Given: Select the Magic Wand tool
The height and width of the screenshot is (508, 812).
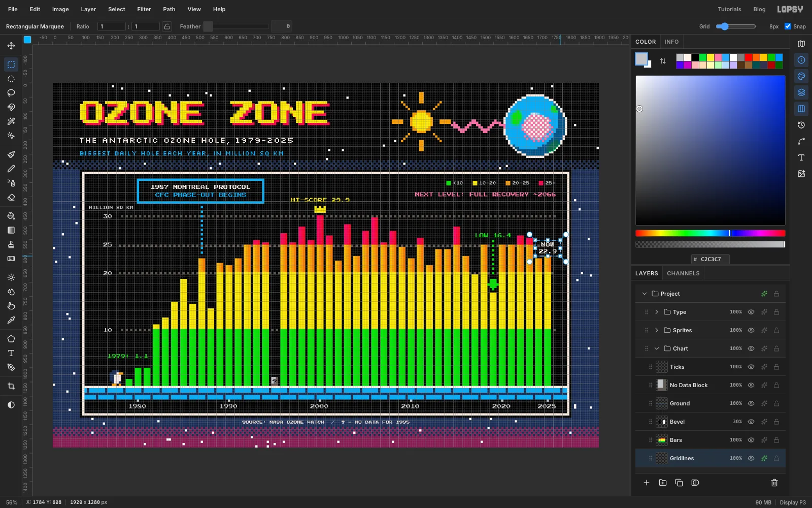Looking at the screenshot, I should (11, 121).
